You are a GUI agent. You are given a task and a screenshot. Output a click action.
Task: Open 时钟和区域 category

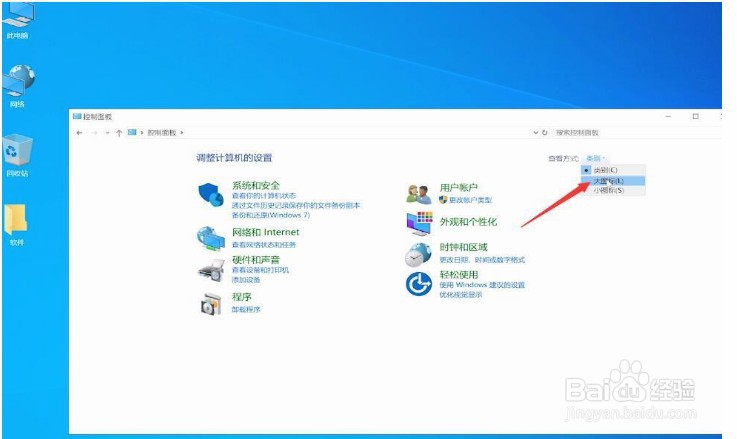tap(463, 247)
